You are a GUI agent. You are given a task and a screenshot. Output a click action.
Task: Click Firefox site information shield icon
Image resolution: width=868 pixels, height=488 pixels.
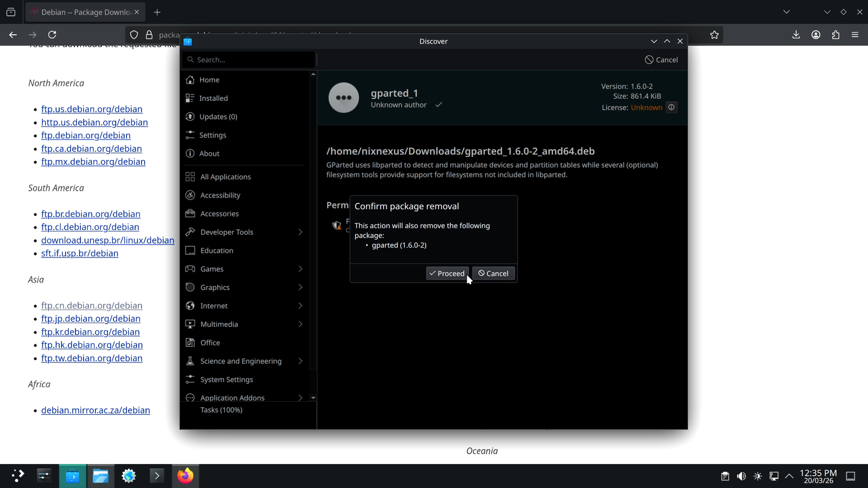tap(134, 35)
